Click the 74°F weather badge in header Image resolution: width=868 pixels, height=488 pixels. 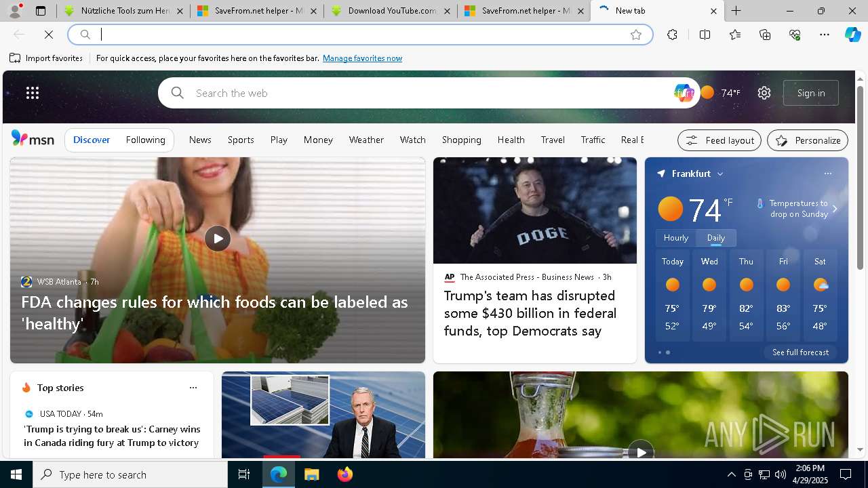(721, 93)
